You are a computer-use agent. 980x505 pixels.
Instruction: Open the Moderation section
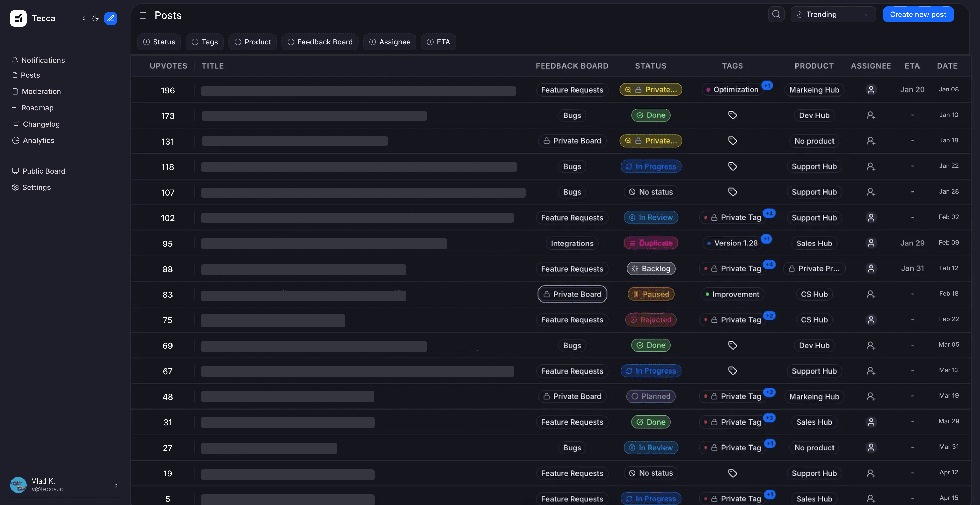point(41,91)
